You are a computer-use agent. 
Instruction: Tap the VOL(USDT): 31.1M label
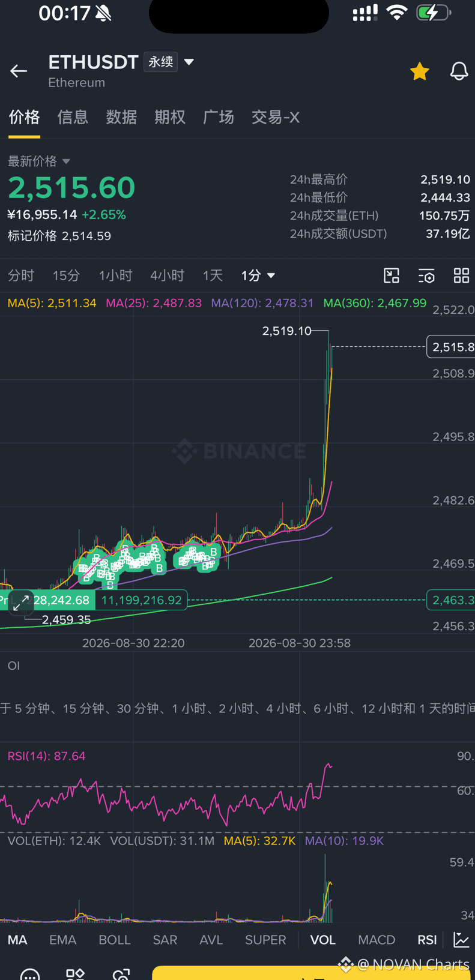(162, 841)
